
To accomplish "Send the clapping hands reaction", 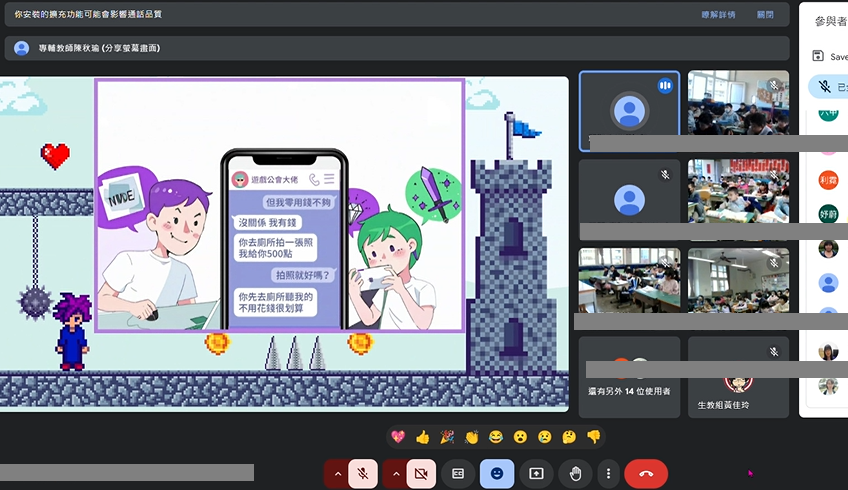I will (x=471, y=437).
